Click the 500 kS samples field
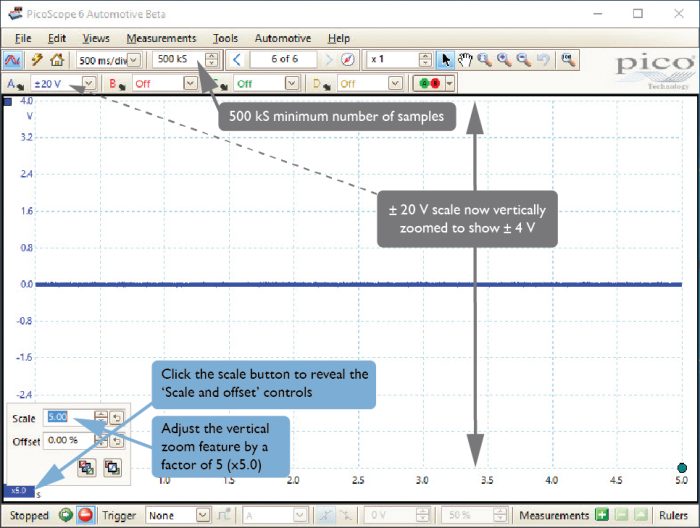The width and height of the screenshot is (700, 528). coord(179,59)
